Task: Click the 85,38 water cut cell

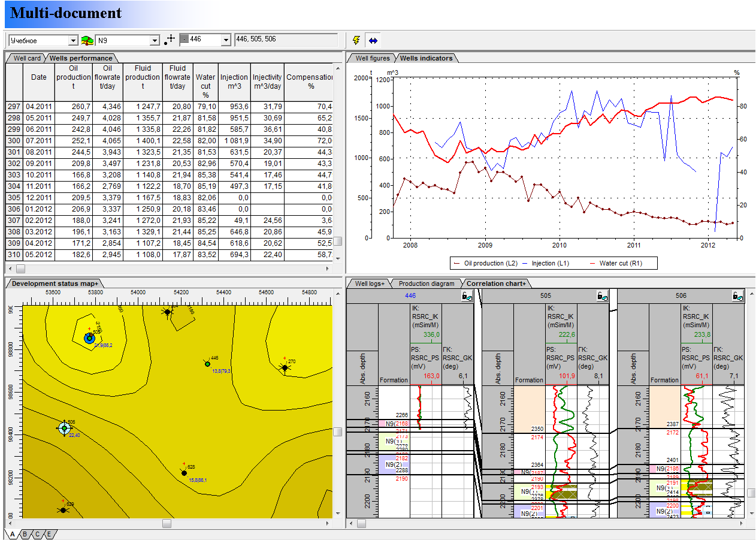Action: coord(205,174)
